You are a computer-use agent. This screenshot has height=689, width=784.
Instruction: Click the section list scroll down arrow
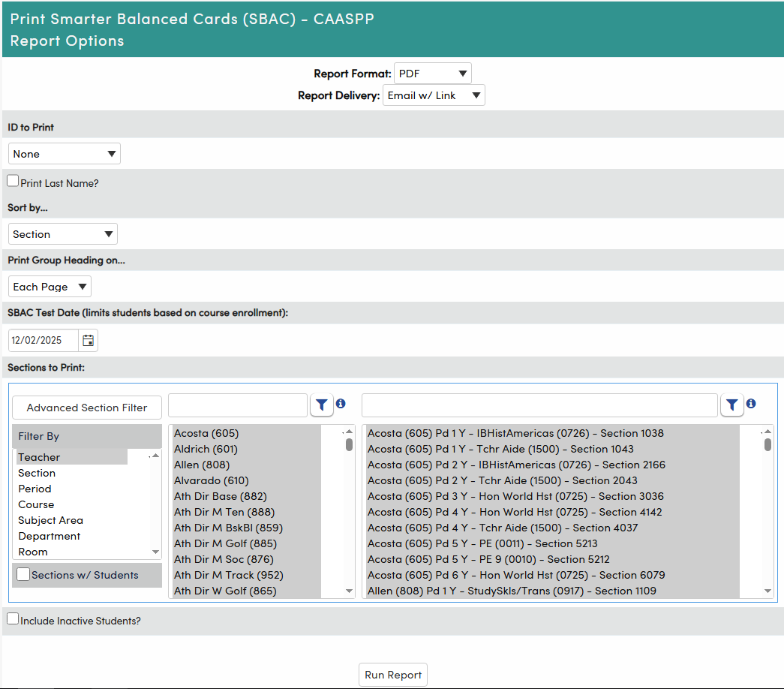point(767,591)
